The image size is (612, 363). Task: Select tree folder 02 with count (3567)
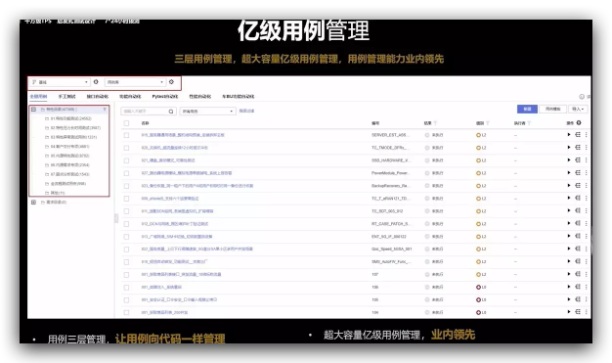tap(76, 128)
